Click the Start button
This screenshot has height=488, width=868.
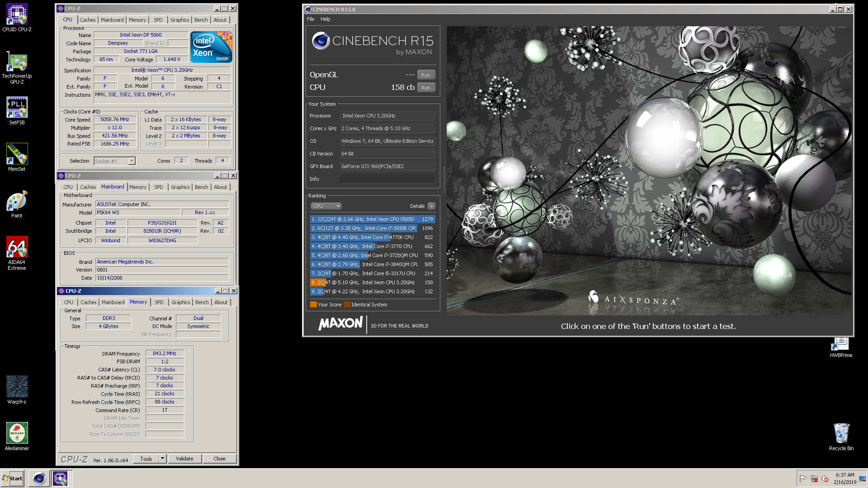pyautogui.click(x=13, y=478)
